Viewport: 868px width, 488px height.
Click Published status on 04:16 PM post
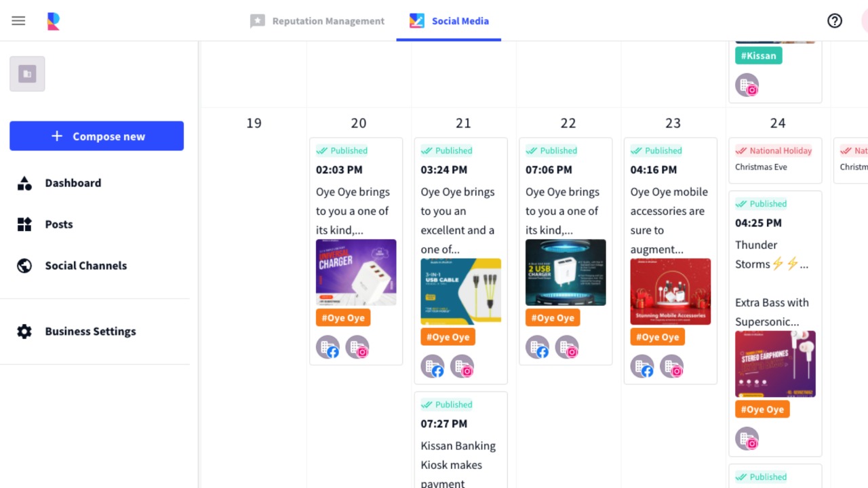click(656, 150)
